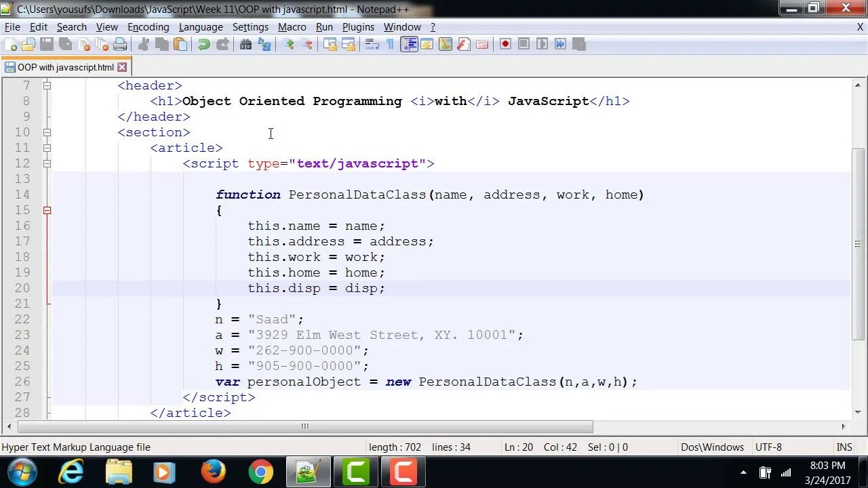Toggle synchronized vertical scrolling
The width and height of the screenshot is (868, 488).
click(330, 45)
